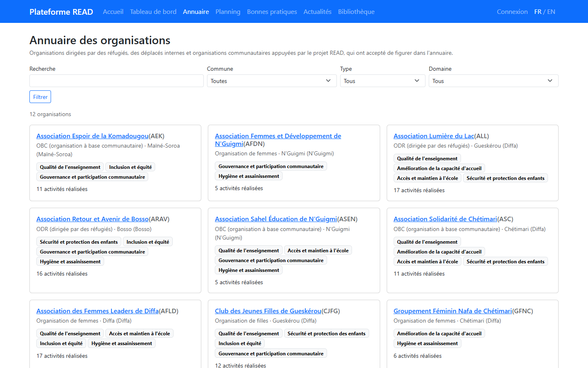The width and height of the screenshot is (588, 368).
Task: Click '12 organisations' count text
Action: click(50, 114)
